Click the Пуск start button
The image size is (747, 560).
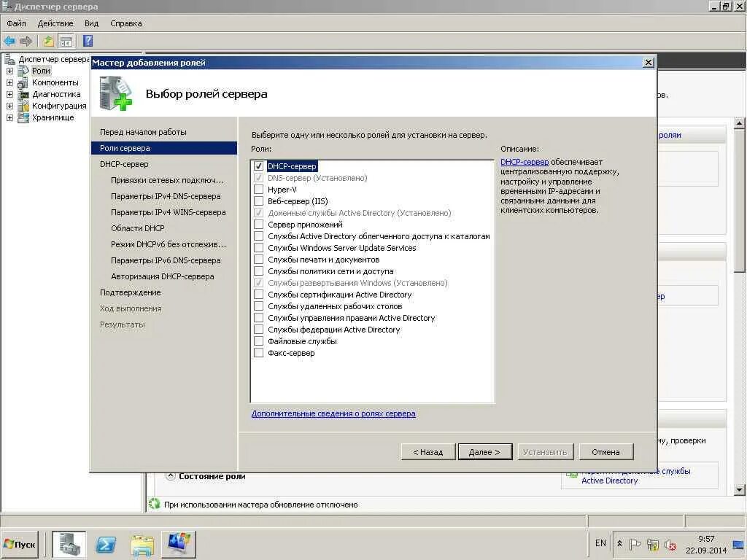(x=20, y=544)
